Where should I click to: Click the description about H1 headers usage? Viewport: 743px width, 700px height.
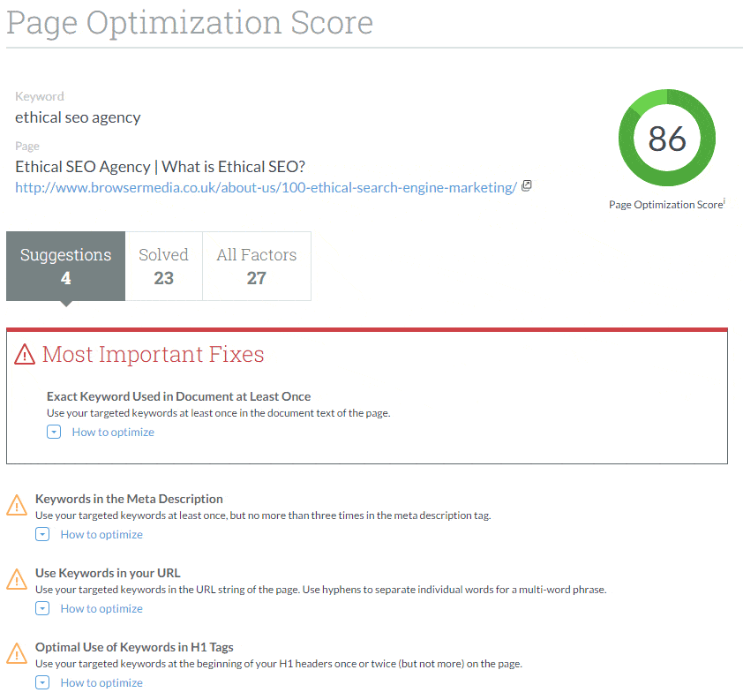pyautogui.click(x=279, y=664)
